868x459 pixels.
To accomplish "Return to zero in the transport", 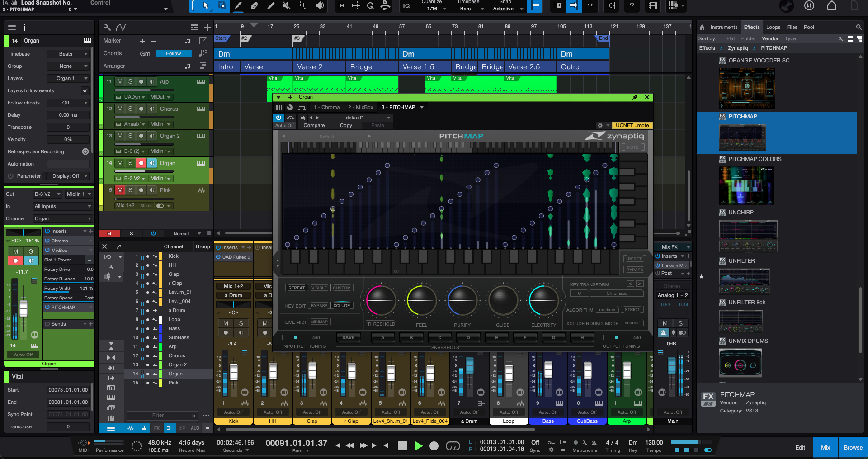I will [x=386, y=445].
